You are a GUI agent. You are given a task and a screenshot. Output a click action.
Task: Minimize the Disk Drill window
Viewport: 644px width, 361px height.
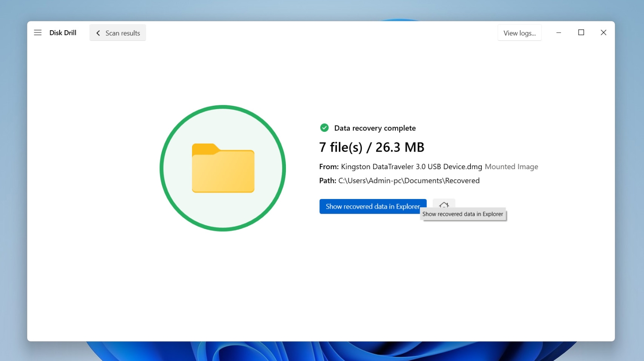point(558,33)
